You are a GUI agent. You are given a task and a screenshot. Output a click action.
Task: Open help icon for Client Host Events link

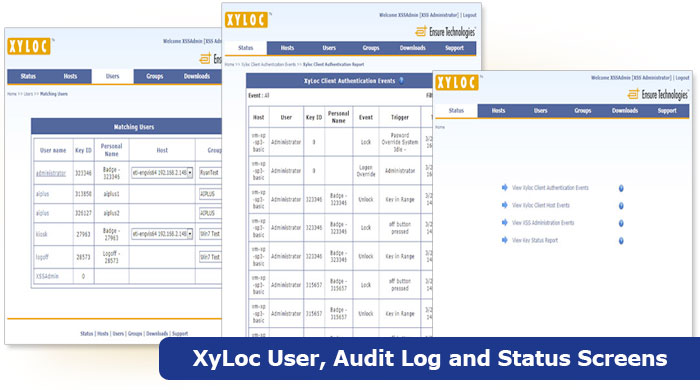click(x=621, y=206)
